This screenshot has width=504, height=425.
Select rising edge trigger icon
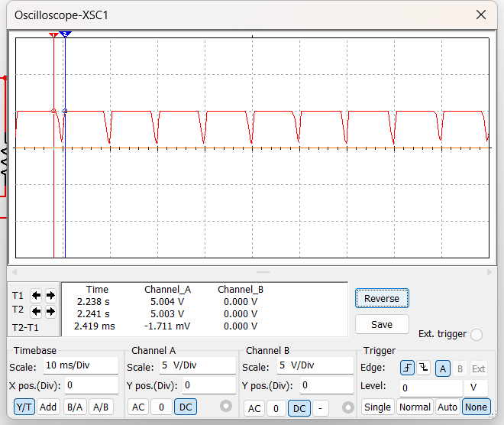(x=407, y=368)
